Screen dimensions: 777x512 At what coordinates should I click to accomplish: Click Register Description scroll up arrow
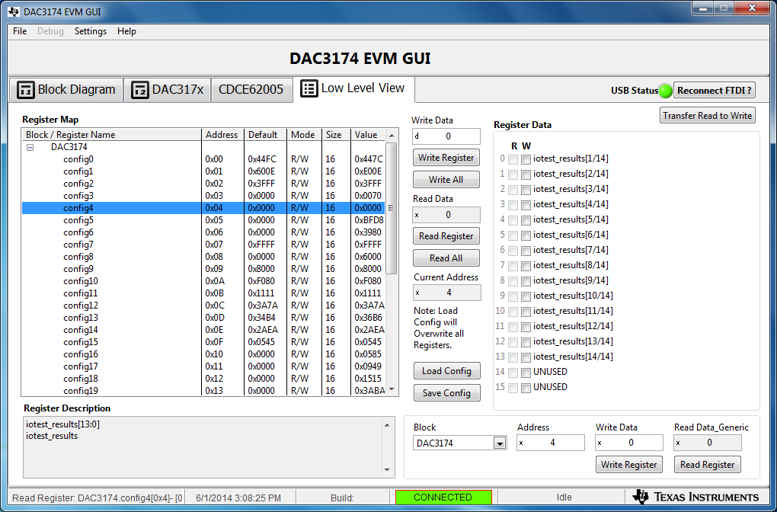(387, 425)
